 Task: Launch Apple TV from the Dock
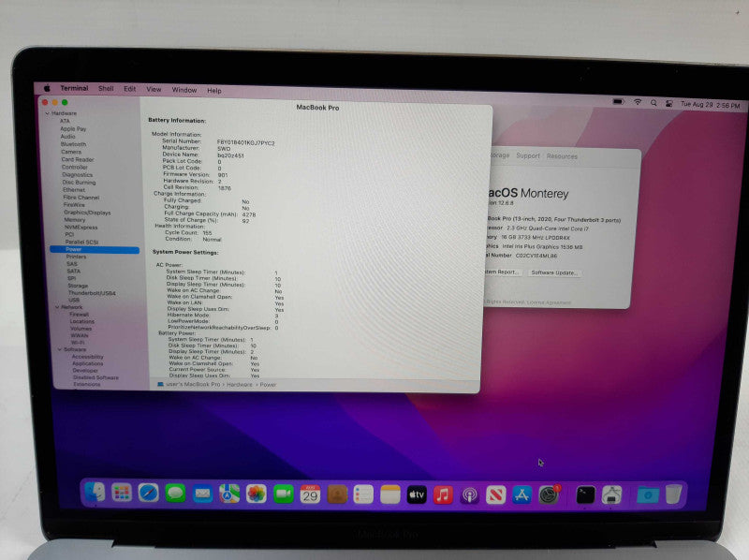pyautogui.click(x=417, y=495)
